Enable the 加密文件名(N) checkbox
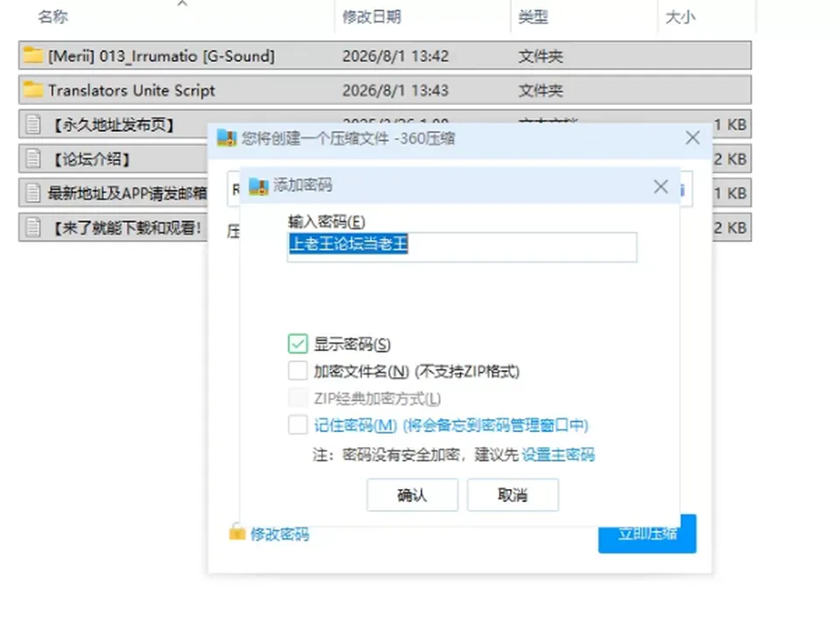The image size is (840, 643). pos(297,371)
